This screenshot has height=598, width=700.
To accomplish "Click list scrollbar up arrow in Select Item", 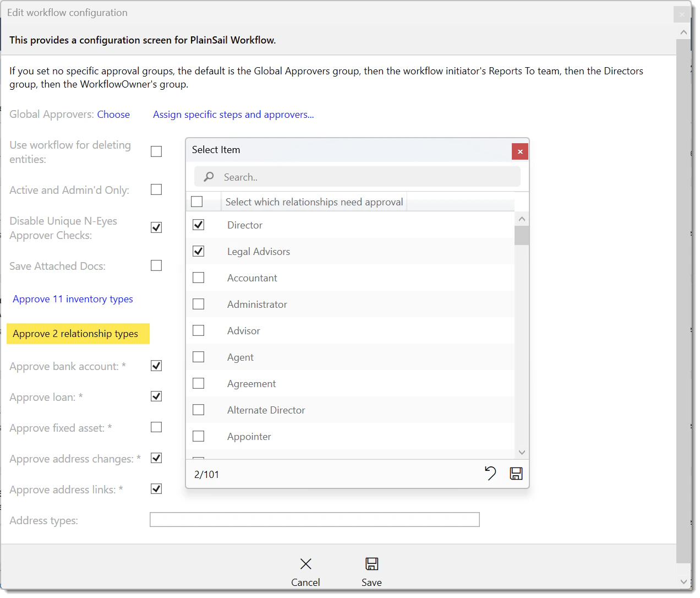I will 522,219.
